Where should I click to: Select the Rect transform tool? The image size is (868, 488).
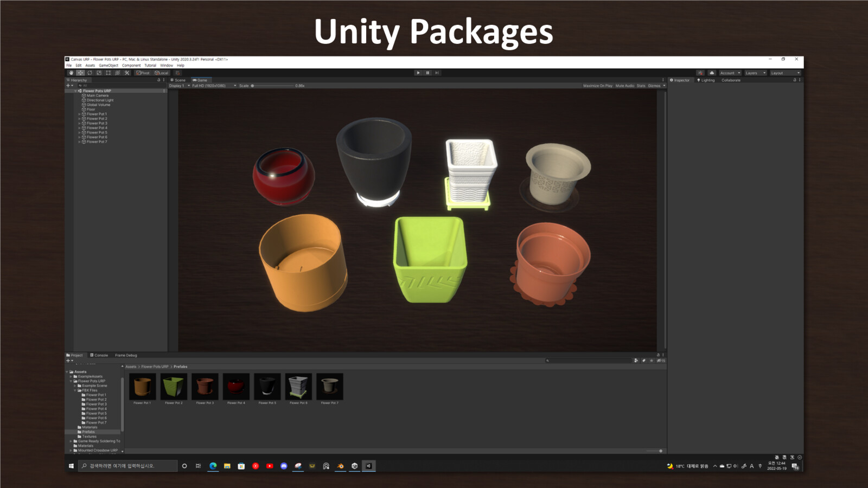(108, 73)
